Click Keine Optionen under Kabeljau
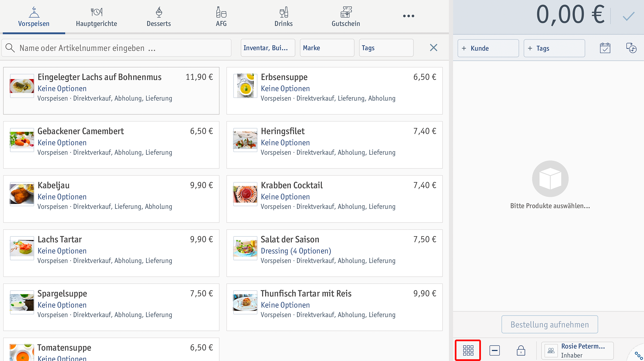The height and width of the screenshot is (361, 644). coord(62,197)
